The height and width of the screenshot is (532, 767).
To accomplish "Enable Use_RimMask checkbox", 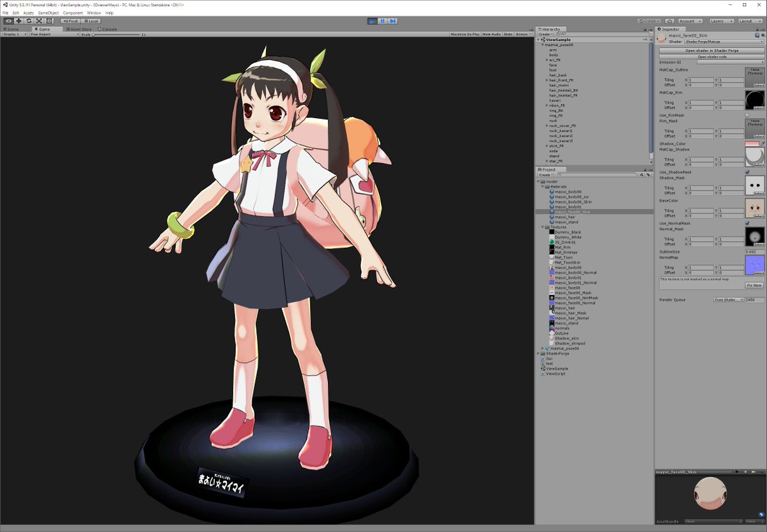I will (747, 115).
